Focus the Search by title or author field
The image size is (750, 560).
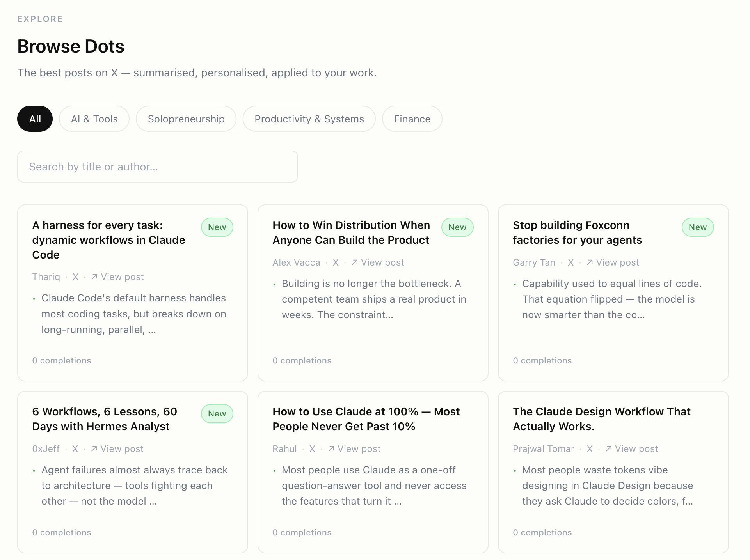pos(158,167)
